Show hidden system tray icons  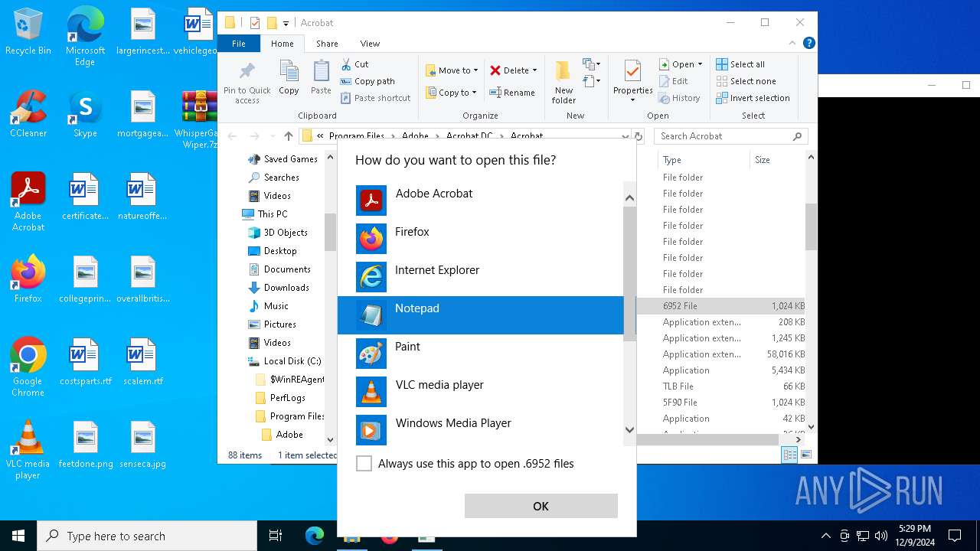(x=825, y=536)
